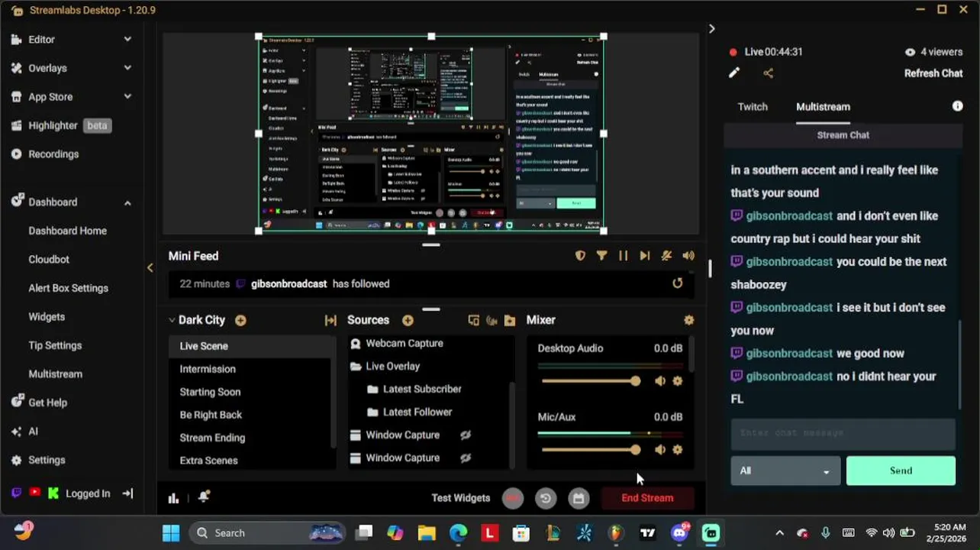Send the chat message
This screenshot has height=550, width=980.
901,471
